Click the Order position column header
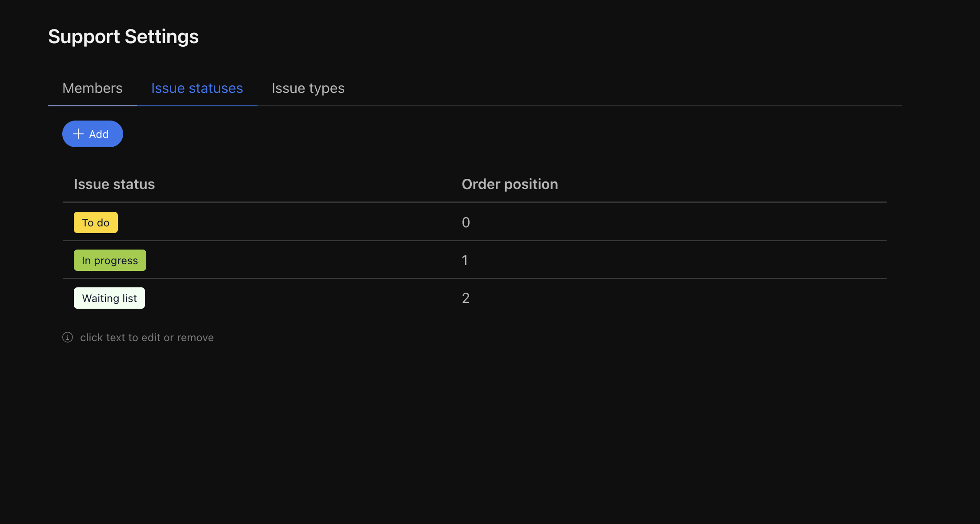This screenshot has width=980, height=524. point(510,184)
